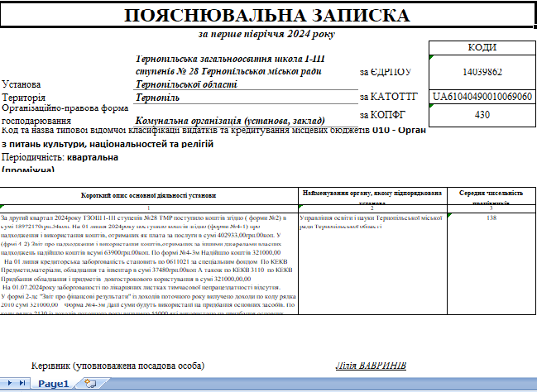Screen dimensions: 537x392
Task: Click the activity description cell starting 'За другий квартал'
Action: point(148,264)
